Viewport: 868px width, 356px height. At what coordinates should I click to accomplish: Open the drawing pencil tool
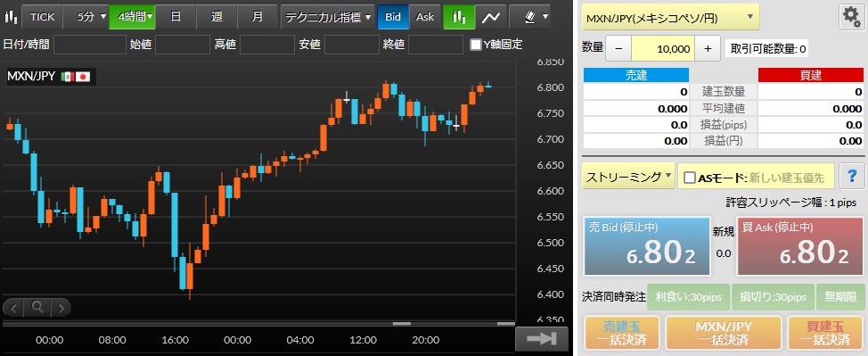pos(529,17)
